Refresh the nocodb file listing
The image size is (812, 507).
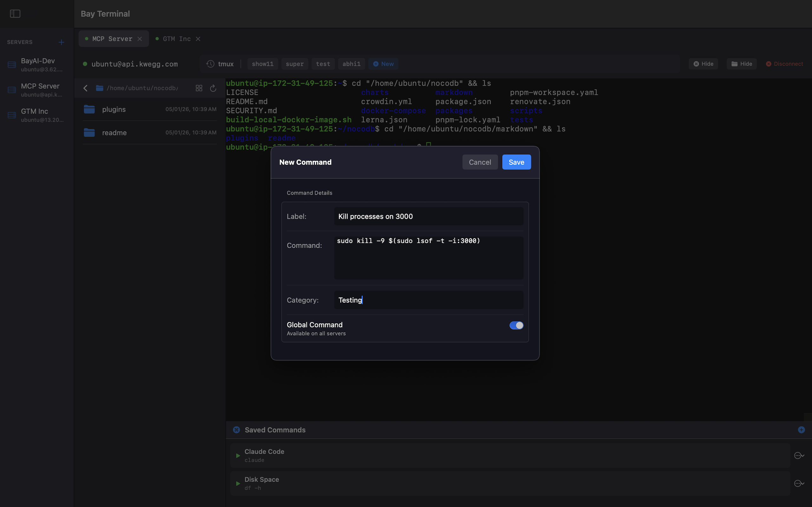(213, 88)
